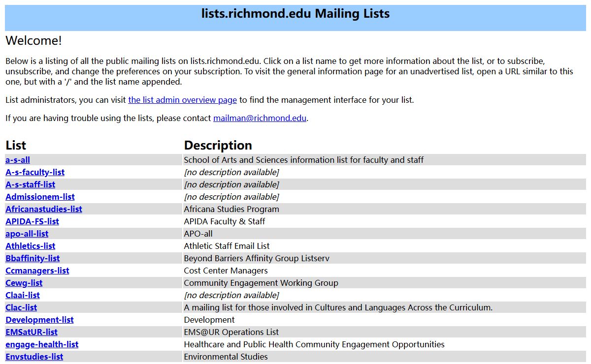
Task: Click the no-description text for Claai-list
Action: 231,295
